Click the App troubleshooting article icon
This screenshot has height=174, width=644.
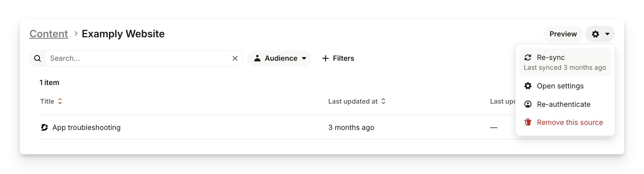tap(44, 127)
